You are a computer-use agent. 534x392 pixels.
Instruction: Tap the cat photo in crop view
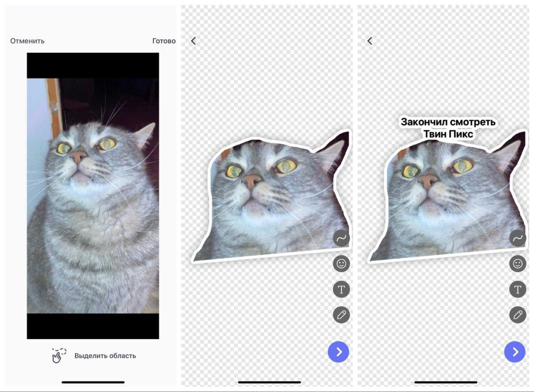click(93, 196)
